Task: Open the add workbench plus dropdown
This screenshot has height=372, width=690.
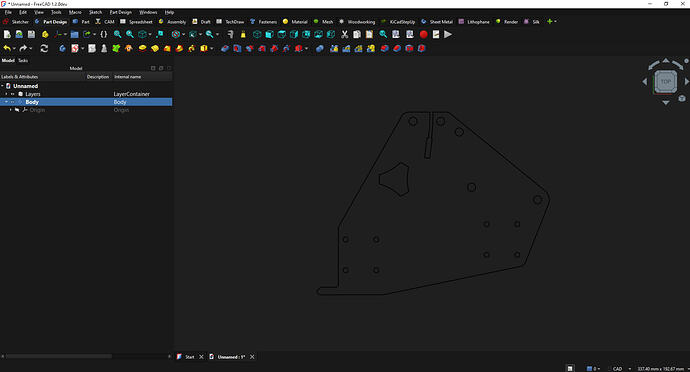Action: [551, 21]
